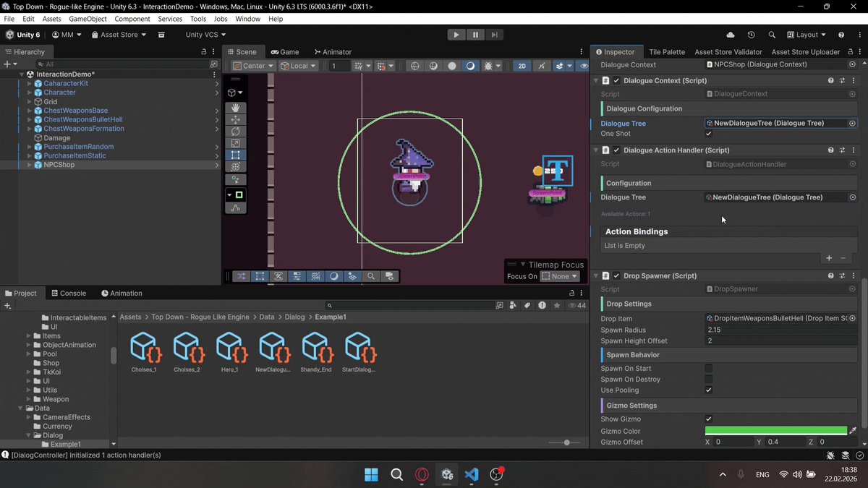Select the Move tool in the Scene overlay
Viewport: 868px width, 488px height.
click(236, 119)
